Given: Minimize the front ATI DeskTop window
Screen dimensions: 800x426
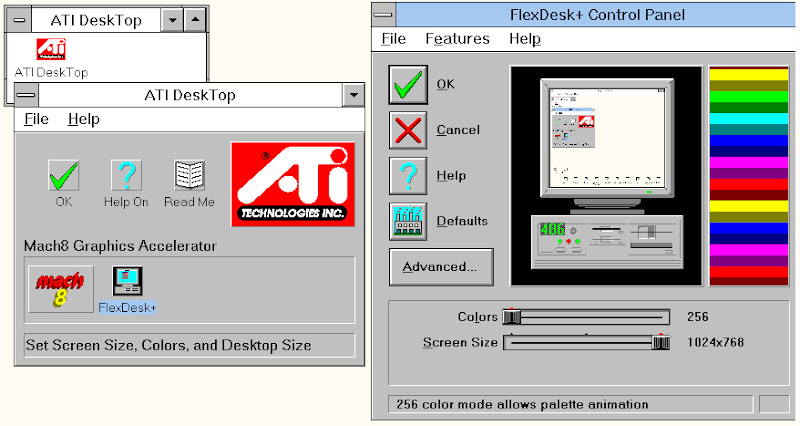Looking at the screenshot, I should (354, 95).
